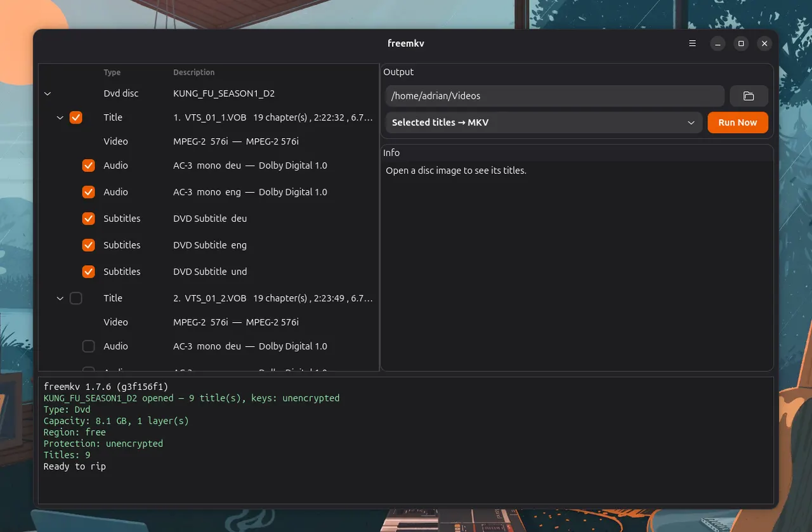The width and height of the screenshot is (812, 532).
Task: Click log line 'Region: free'
Action: [x=75, y=432]
